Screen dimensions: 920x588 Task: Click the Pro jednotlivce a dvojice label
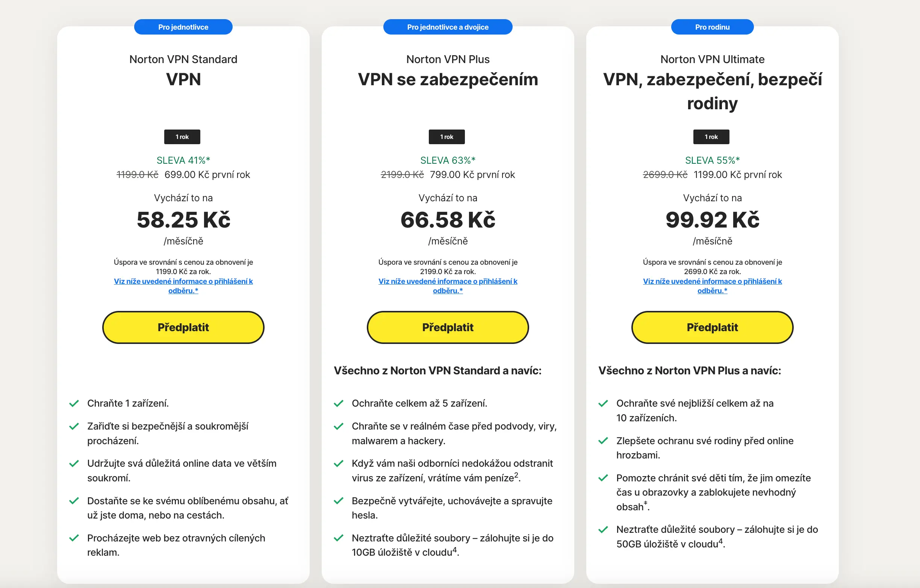(447, 27)
